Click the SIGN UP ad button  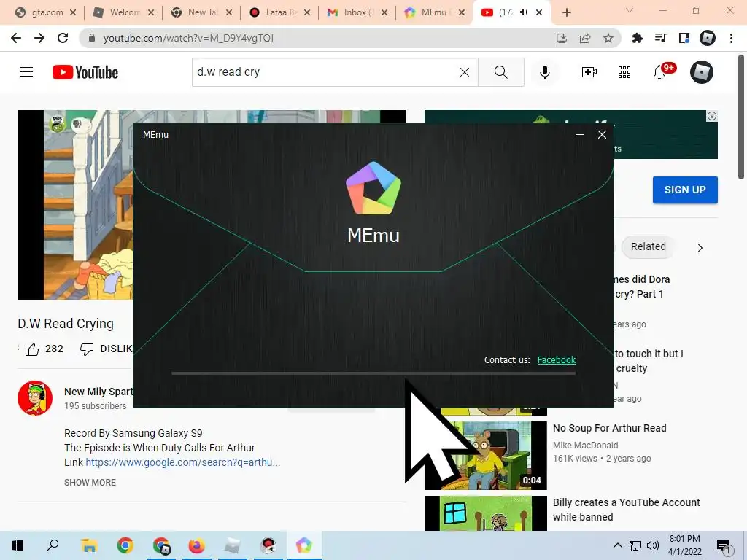click(685, 190)
